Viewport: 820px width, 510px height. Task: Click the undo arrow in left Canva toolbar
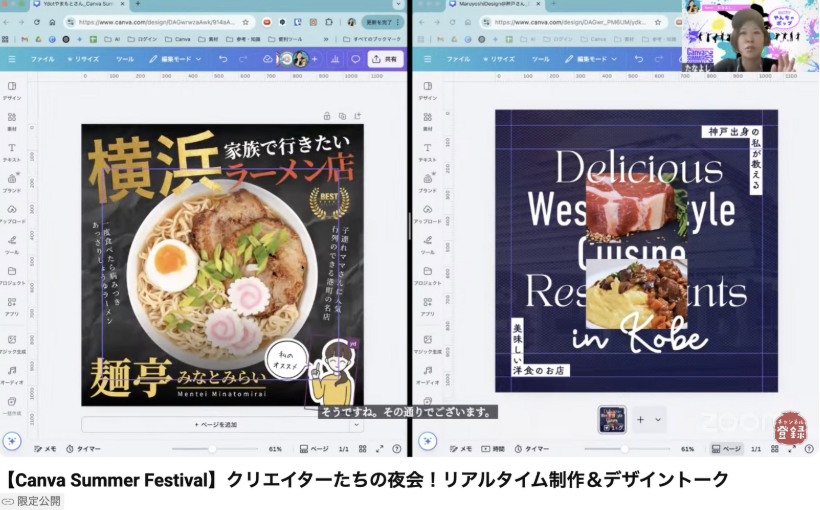222,59
